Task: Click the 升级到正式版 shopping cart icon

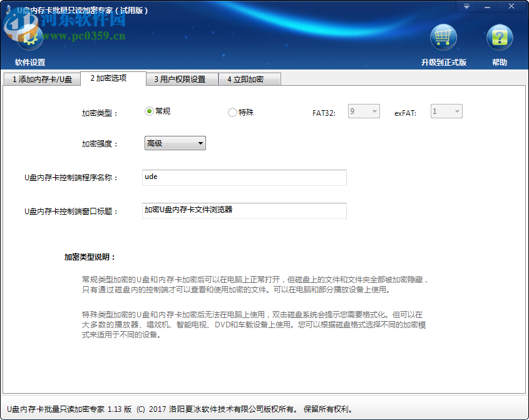Action: coord(444,36)
